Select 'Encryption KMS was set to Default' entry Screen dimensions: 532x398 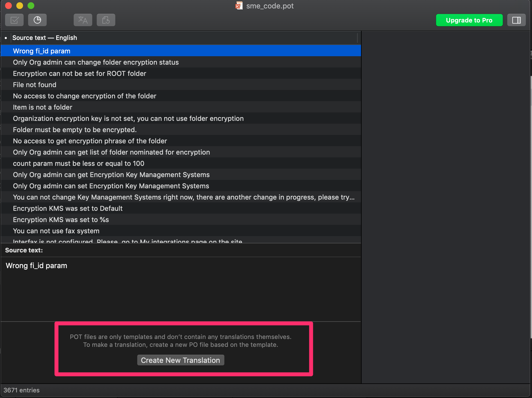pos(68,208)
